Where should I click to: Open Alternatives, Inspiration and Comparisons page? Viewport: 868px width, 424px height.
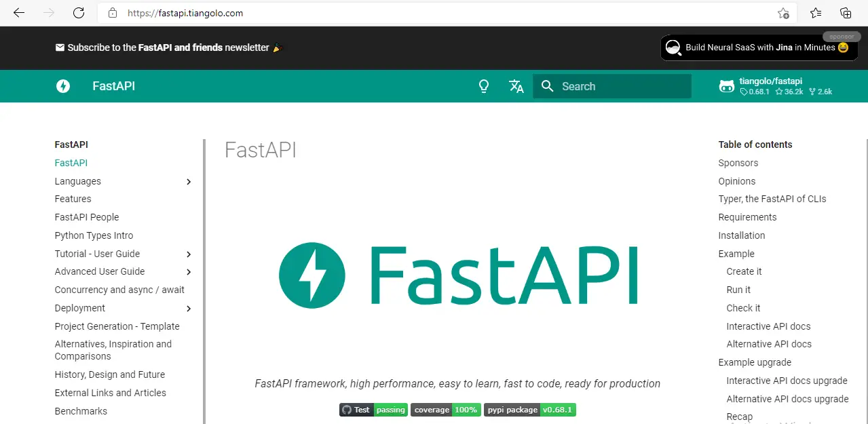(x=113, y=350)
